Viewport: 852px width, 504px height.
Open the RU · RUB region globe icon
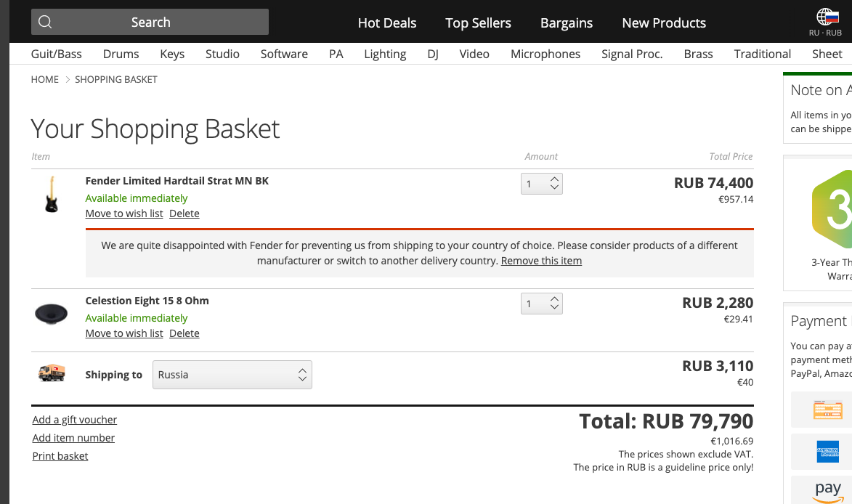tap(827, 17)
